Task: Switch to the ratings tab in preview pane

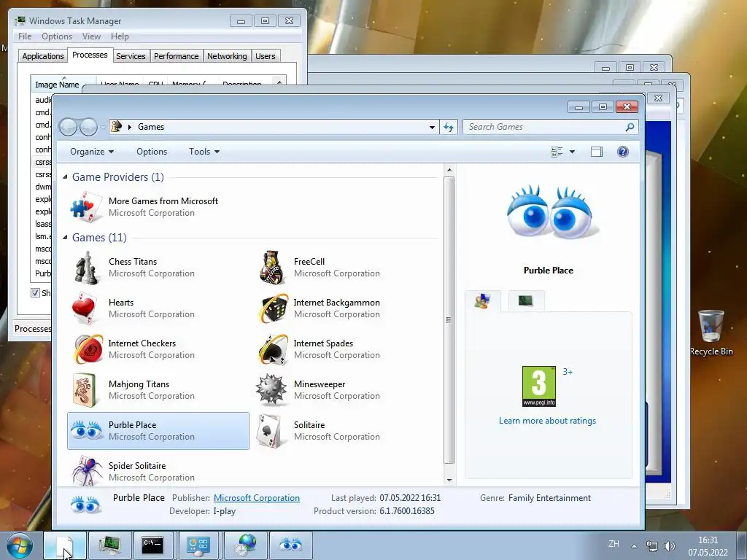Action: [483, 301]
